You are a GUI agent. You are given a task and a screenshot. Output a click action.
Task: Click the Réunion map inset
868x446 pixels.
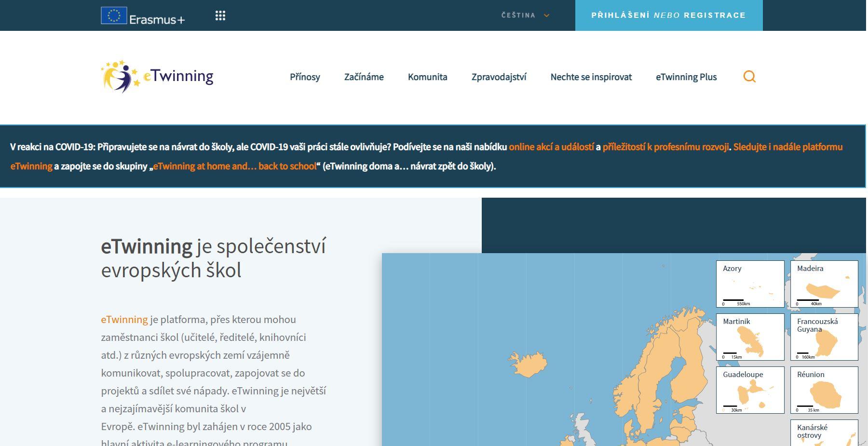pyautogui.click(x=824, y=390)
